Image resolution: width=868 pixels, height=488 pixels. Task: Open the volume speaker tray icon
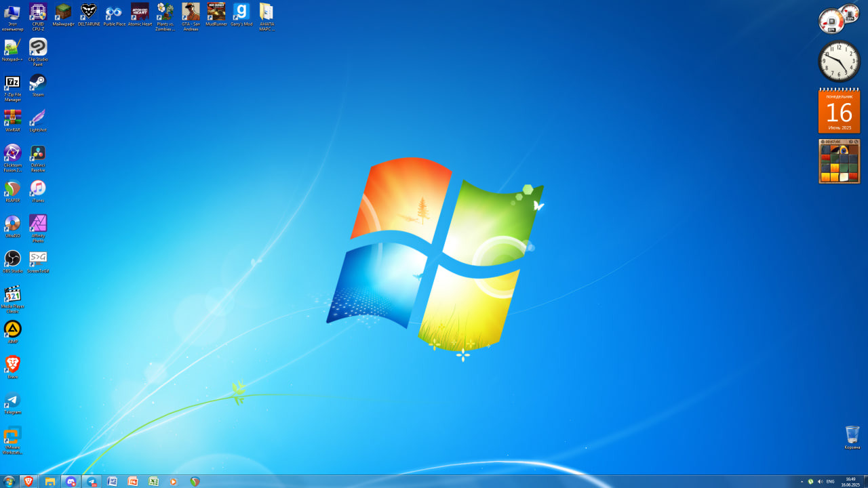click(820, 482)
